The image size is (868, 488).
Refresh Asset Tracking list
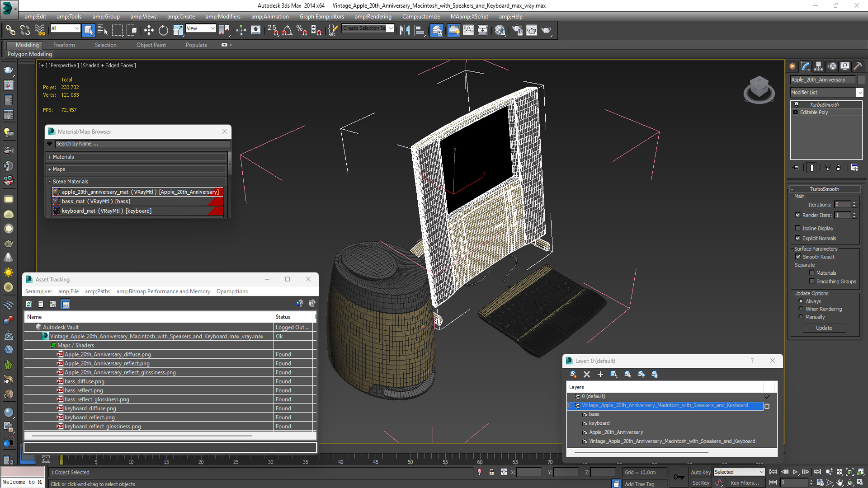[28, 304]
